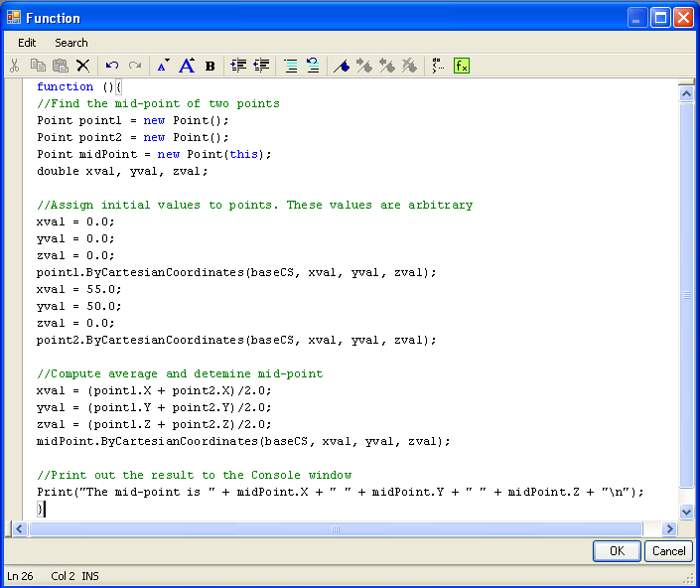Click the 'point1.ByCartesianCoordinates' line
700x588 pixels.
click(236, 272)
